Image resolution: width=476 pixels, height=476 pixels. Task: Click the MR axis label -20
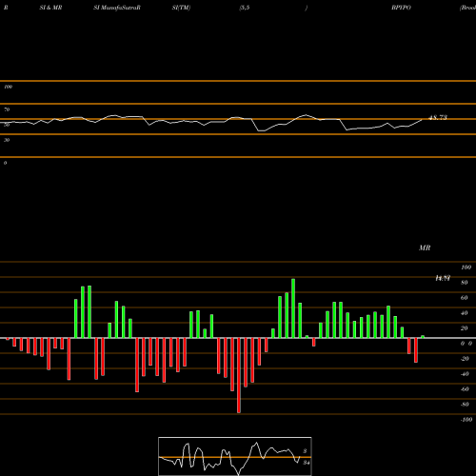click(465, 359)
